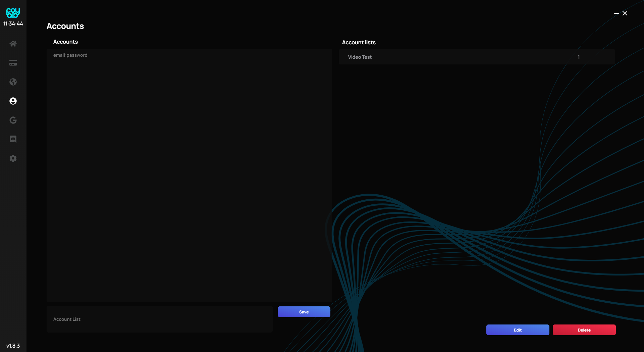Open the proxies globe icon

tap(13, 82)
